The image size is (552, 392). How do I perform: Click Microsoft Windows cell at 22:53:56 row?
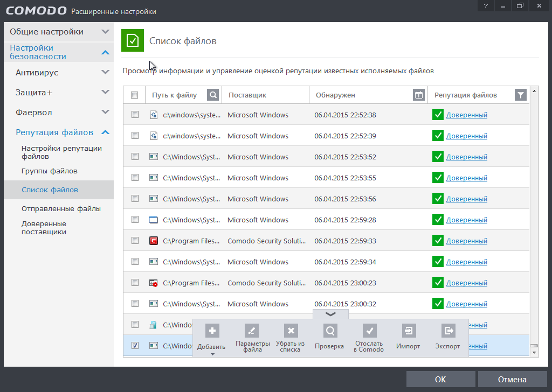pyautogui.click(x=258, y=199)
